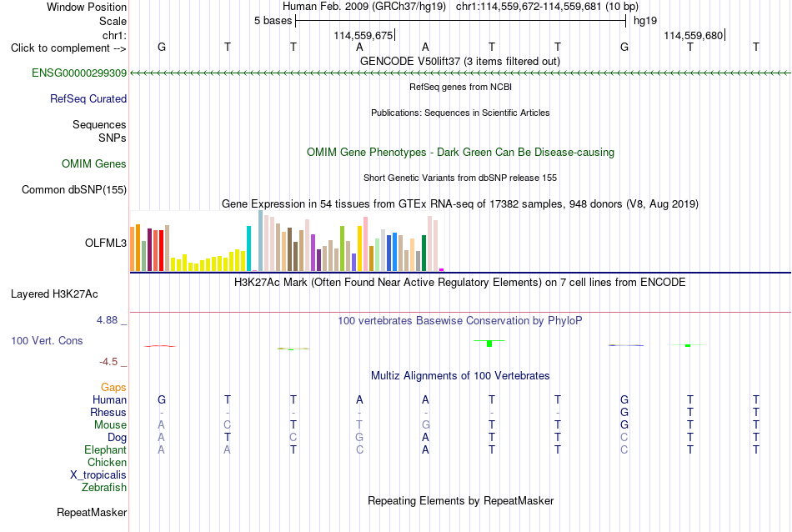This screenshot has height=532, width=792.
Task: Select the Elephant species label
Action: 105,449
